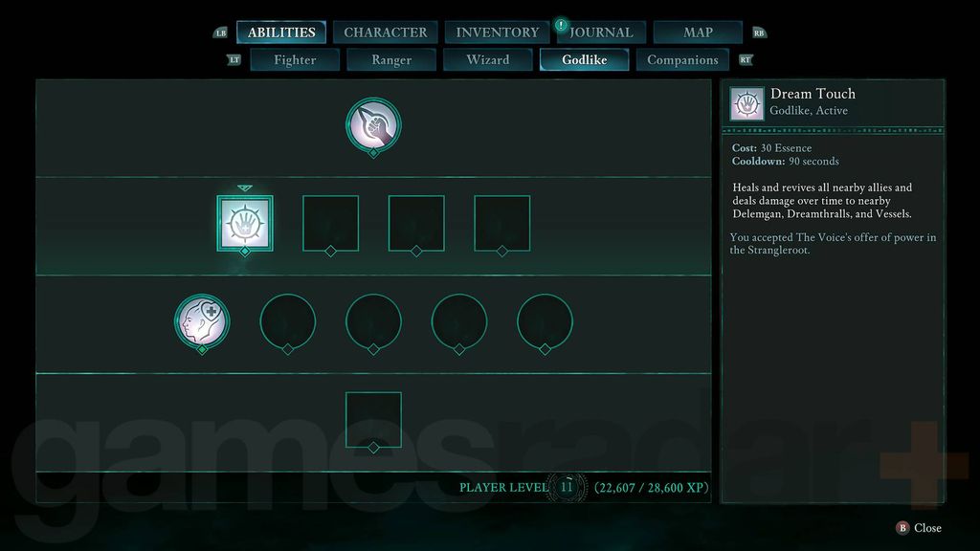Viewport: 980px width, 551px height.
Task: Select the Ranger ability tree
Action: click(390, 59)
